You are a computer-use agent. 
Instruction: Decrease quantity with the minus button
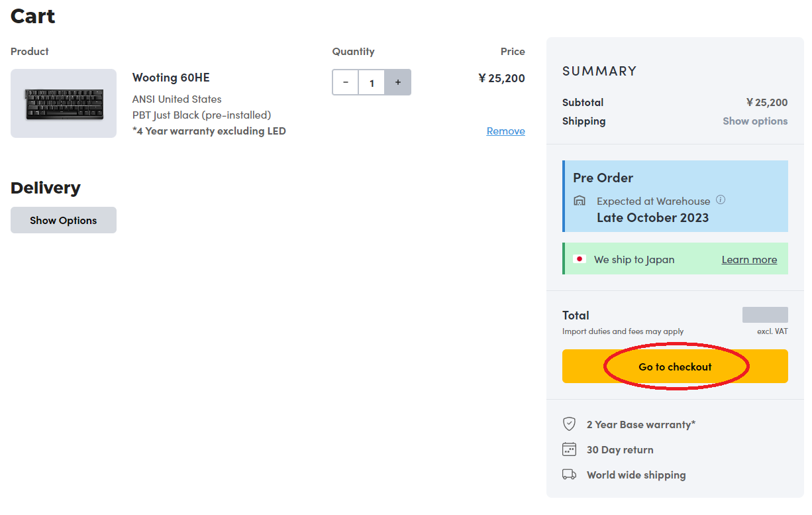pyautogui.click(x=345, y=82)
